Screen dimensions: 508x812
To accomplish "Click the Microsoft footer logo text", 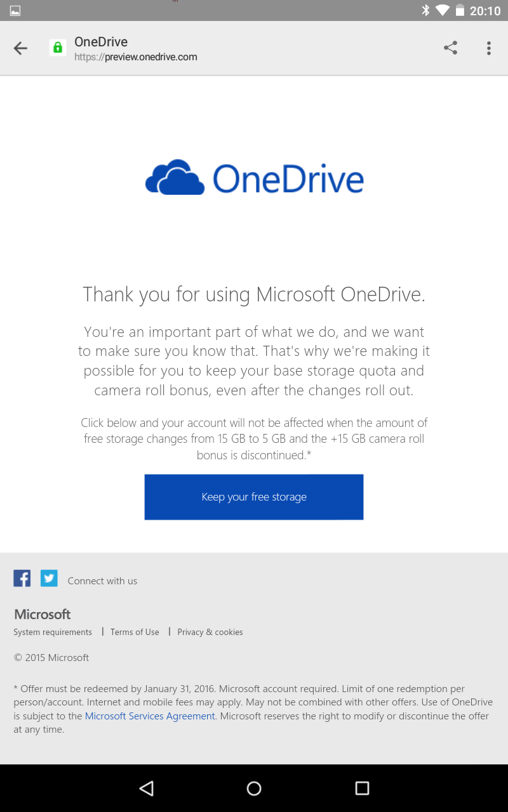I will pos(43,614).
